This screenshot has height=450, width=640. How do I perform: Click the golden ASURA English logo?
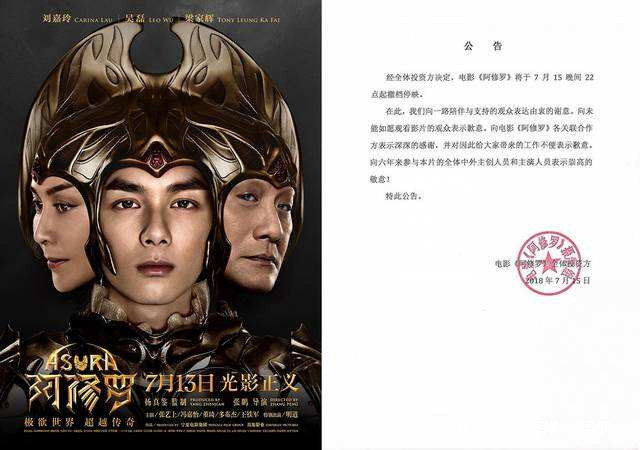click(x=82, y=362)
